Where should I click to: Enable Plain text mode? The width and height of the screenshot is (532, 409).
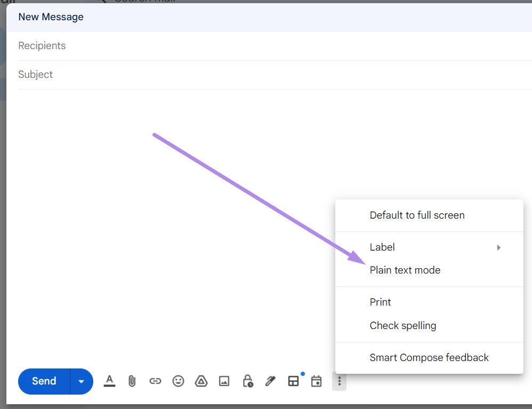pyautogui.click(x=405, y=270)
